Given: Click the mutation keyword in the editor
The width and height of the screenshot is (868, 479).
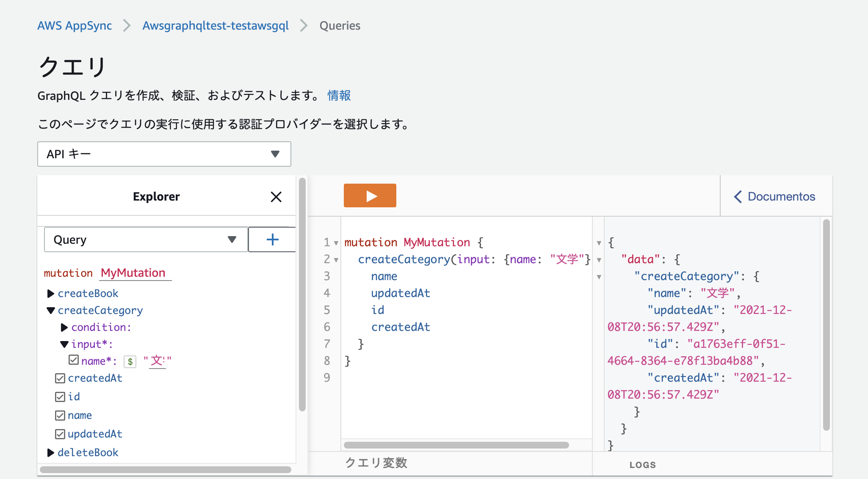Looking at the screenshot, I should pyautogui.click(x=370, y=242).
